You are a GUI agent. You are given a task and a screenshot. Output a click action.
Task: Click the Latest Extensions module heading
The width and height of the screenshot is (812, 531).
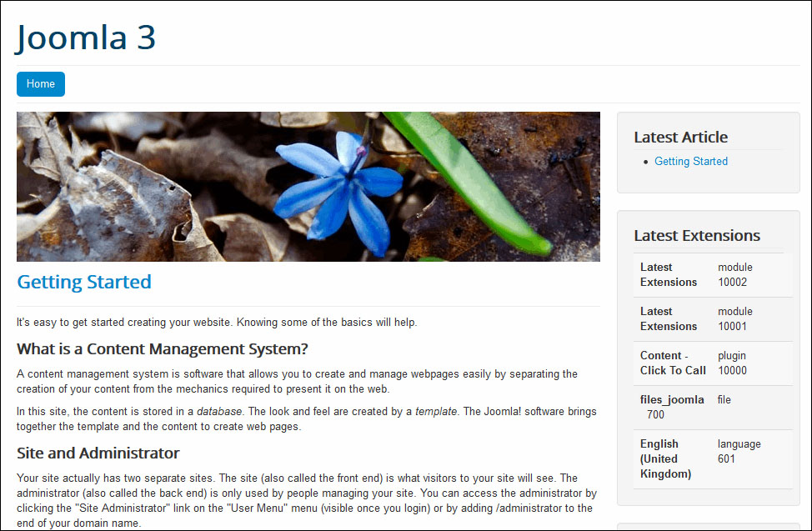[697, 236]
